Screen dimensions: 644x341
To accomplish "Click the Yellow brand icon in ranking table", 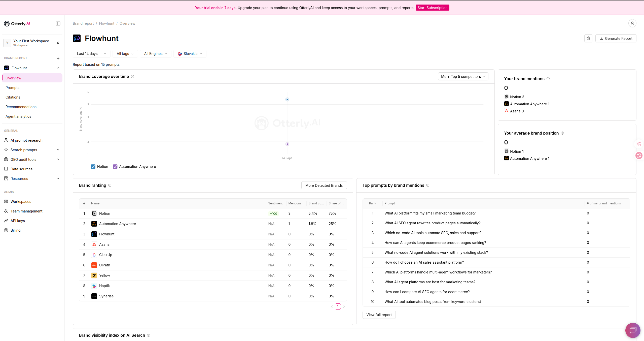I will [94, 275].
